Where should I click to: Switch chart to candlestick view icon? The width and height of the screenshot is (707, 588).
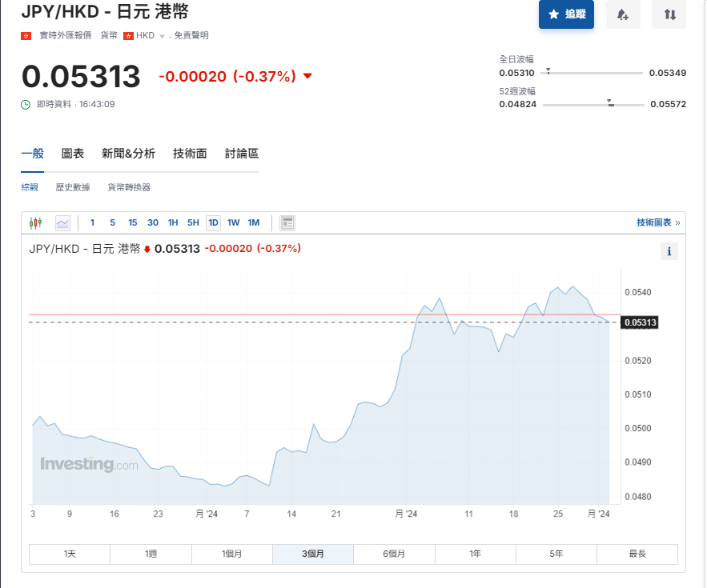coord(35,222)
